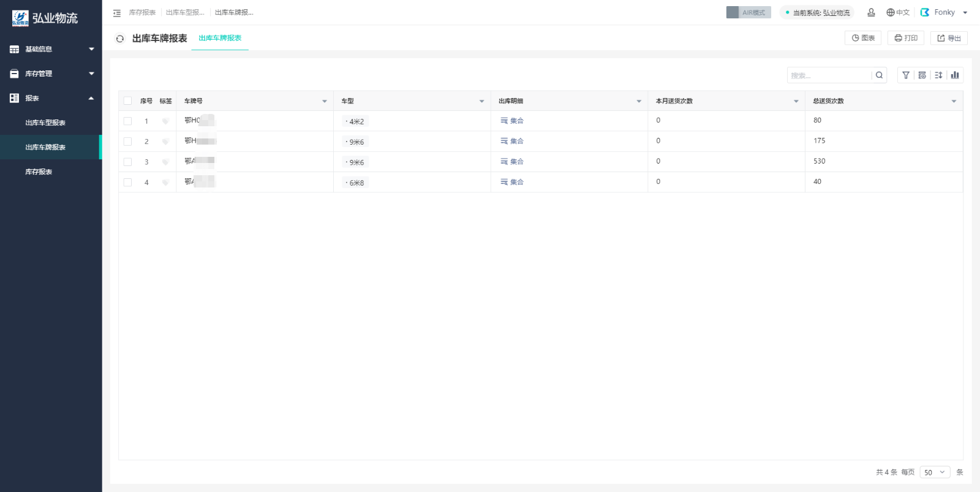Click the 序号 column header
The width and height of the screenshot is (980, 492).
pyautogui.click(x=146, y=101)
